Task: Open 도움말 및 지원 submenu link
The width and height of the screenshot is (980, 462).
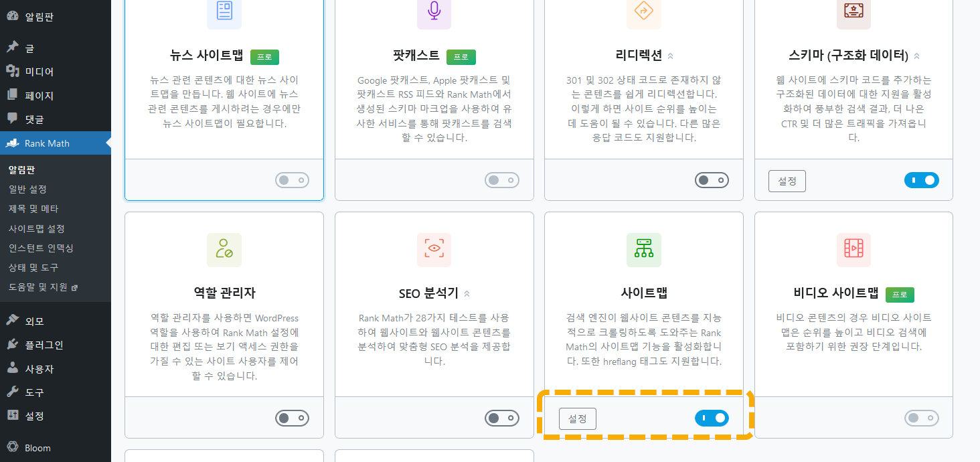Action: pos(38,287)
